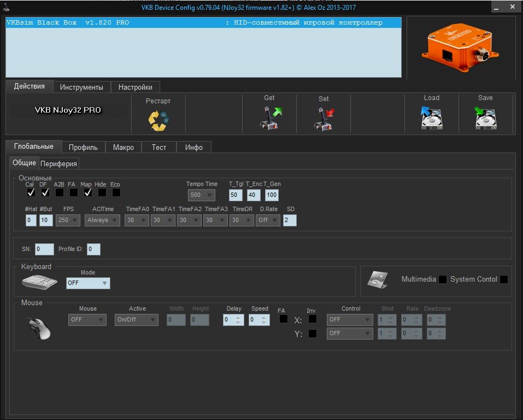Click the joystick app icon in title bar

point(6,7)
